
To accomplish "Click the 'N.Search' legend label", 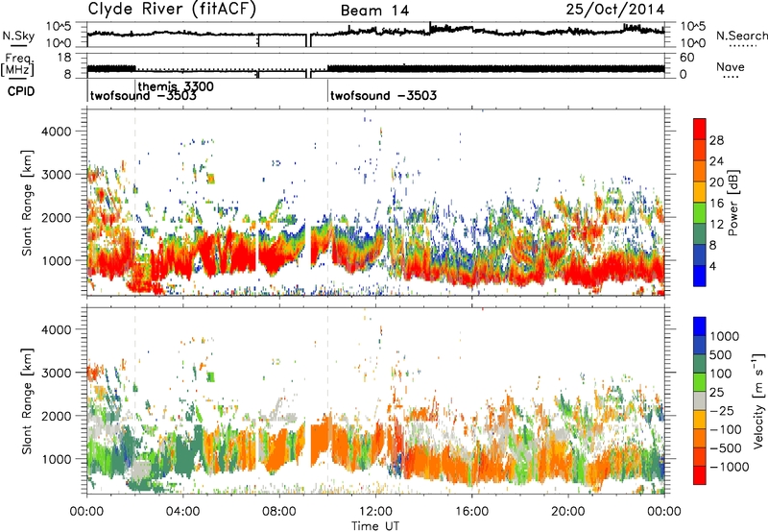I will (741, 36).
